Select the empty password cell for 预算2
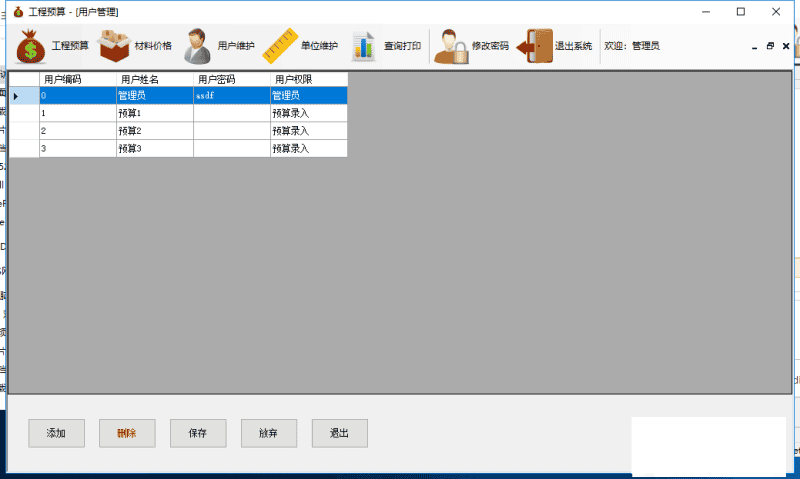The width and height of the screenshot is (800, 479). coord(232,131)
